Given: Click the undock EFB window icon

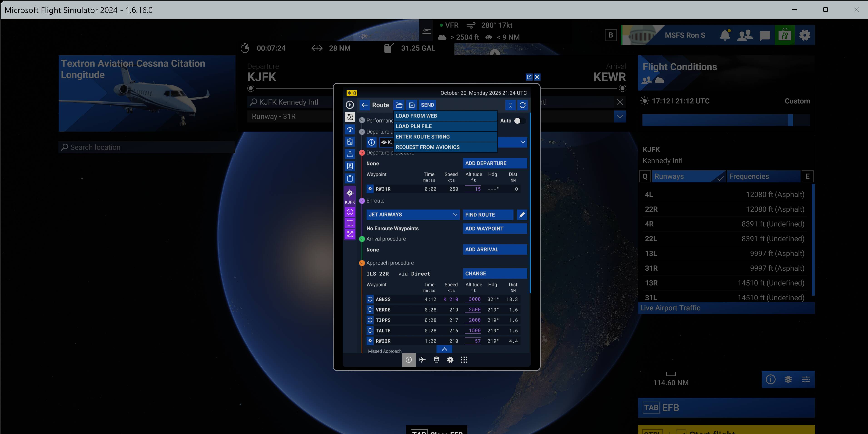Looking at the screenshot, I should click(529, 77).
